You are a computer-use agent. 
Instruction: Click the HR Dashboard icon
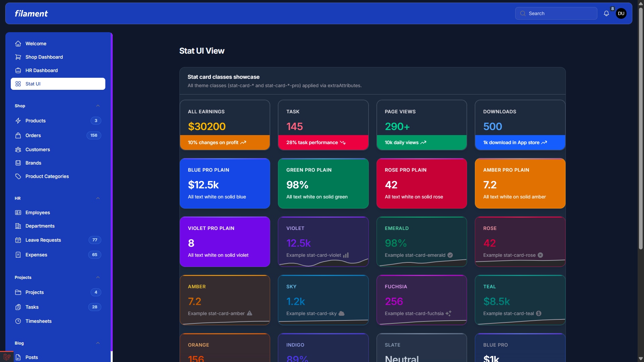point(18,70)
